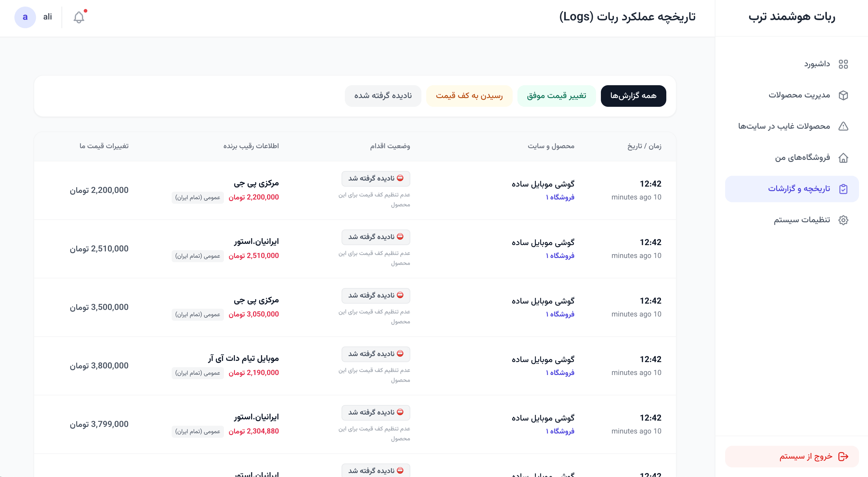Open فروشگاه ۱ link in the 2,200,000 row
The width and height of the screenshot is (868, 477).
point(560,197)
